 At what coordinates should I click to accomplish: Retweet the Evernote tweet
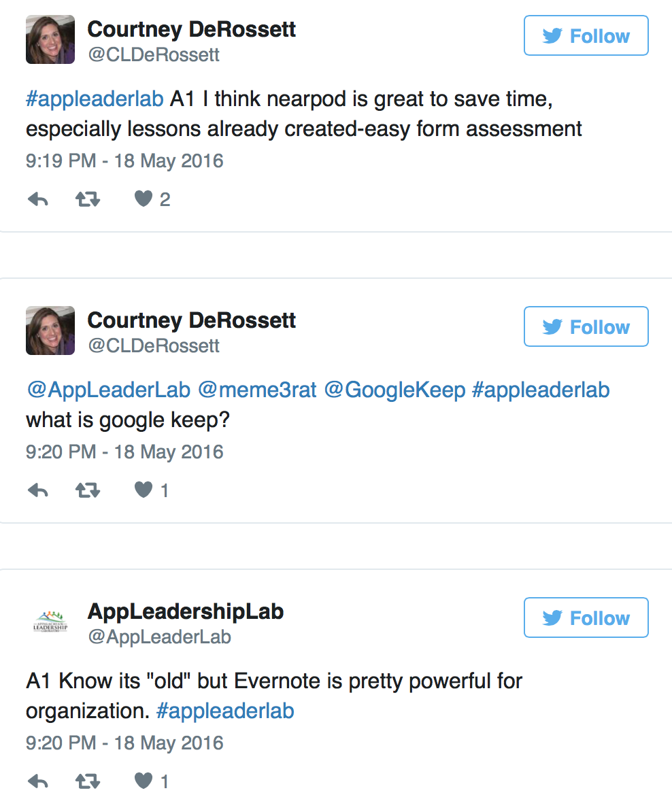(88, 781)
